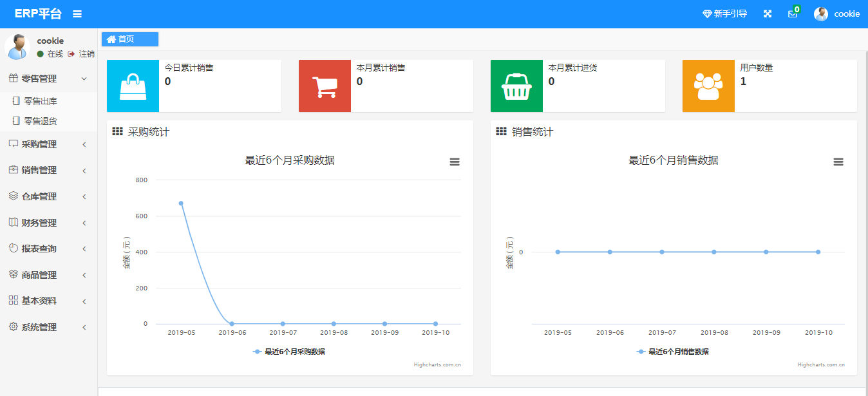Click grid icon next to 采购统计 title

(x=117, y=131)
